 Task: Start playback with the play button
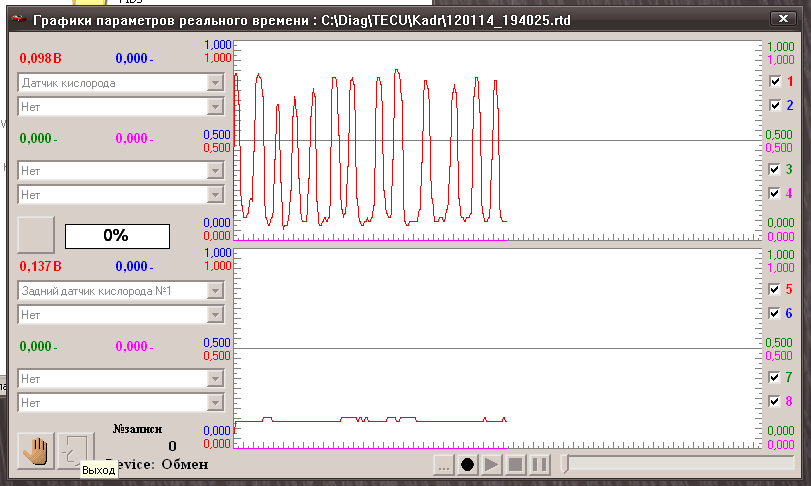491,464
